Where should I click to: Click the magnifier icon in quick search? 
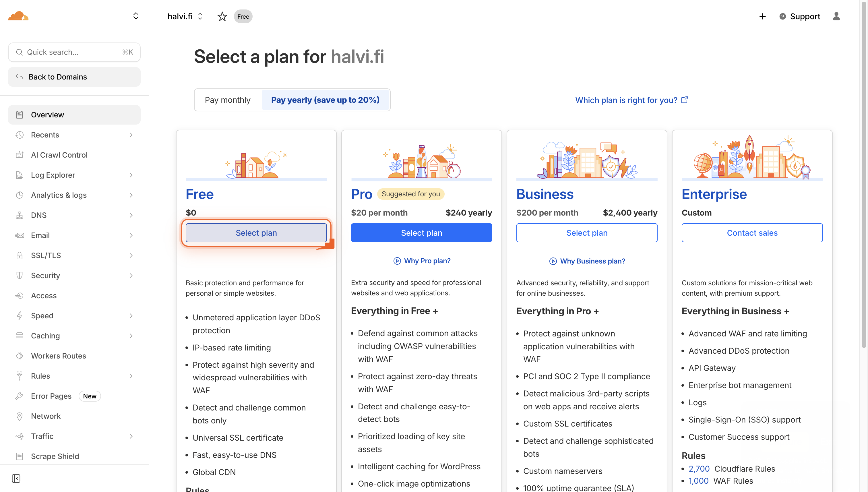click(19, 52)
